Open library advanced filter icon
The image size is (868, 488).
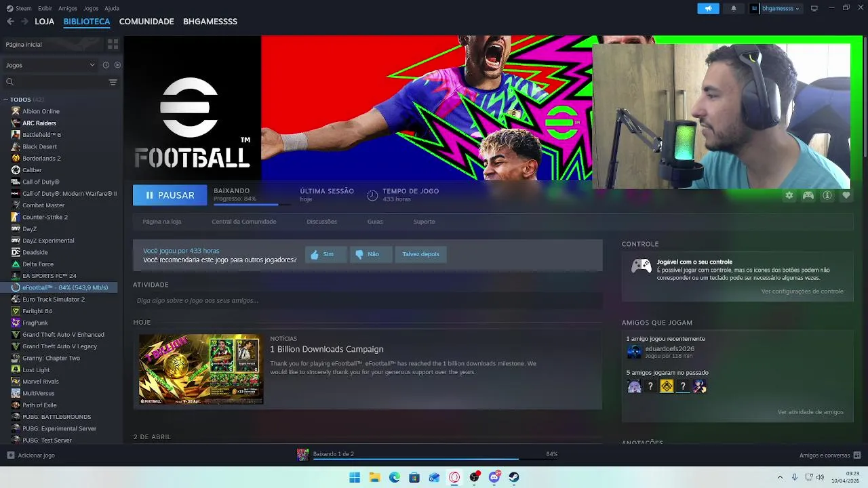tap(113, 82)
